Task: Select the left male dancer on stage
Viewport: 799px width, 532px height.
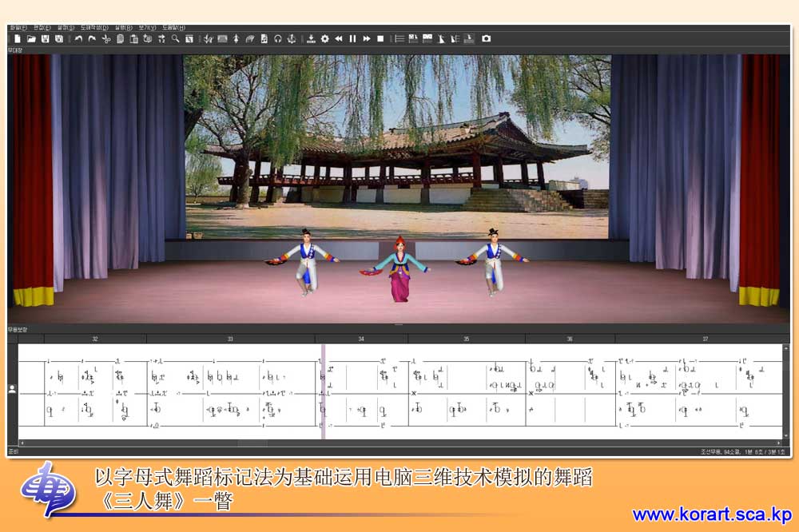Action: (x=304, y=262)
